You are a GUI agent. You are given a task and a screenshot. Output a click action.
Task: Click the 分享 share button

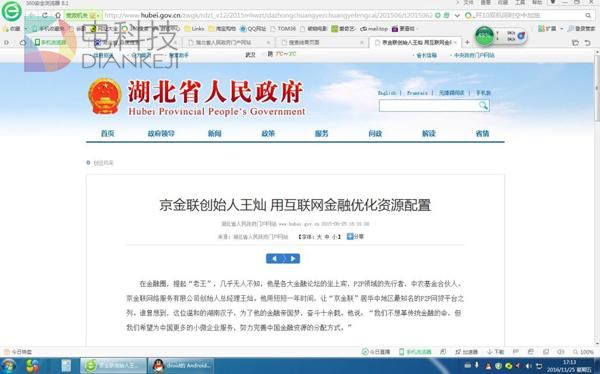point(355,237)
